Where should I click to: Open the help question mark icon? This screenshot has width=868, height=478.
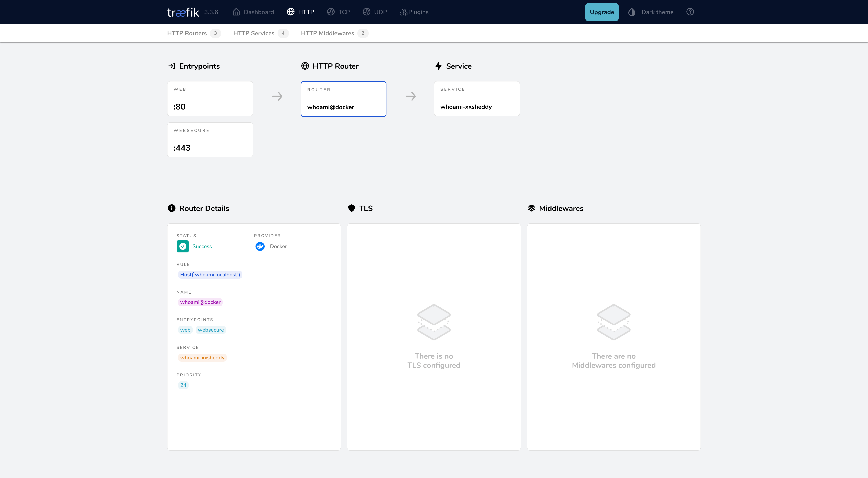pyautogui.click(x=690, y=12)
